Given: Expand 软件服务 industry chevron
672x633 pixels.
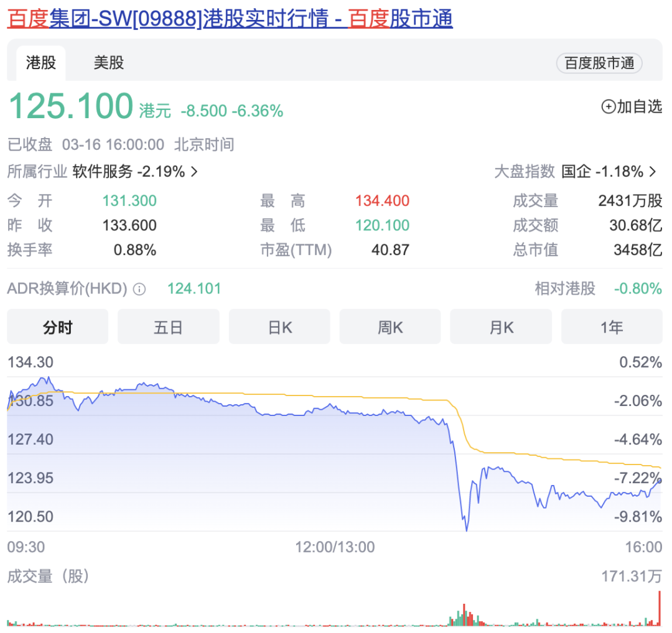Looking at the screenshot, I should click(x=194, y=172).
